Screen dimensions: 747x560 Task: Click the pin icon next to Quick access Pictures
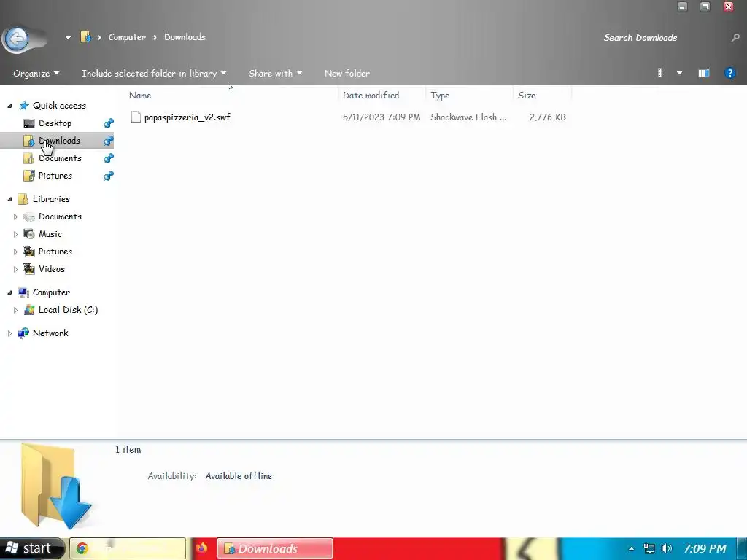point(109,176)
